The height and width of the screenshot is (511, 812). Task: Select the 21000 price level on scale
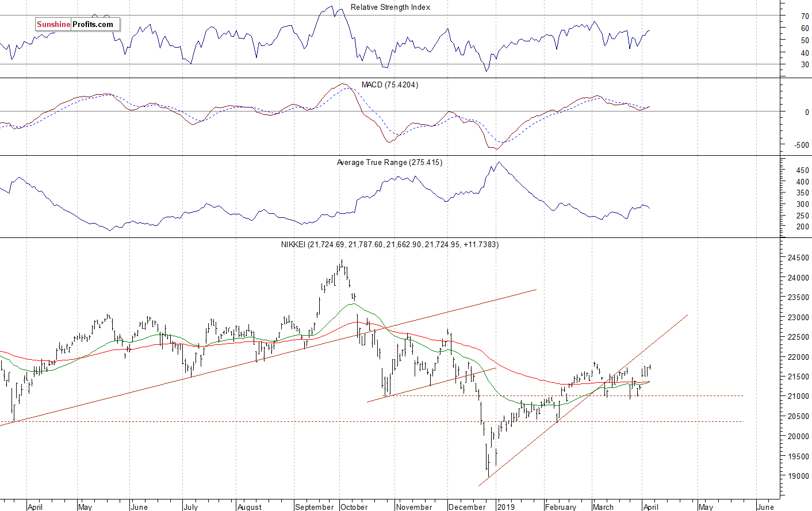798,397
